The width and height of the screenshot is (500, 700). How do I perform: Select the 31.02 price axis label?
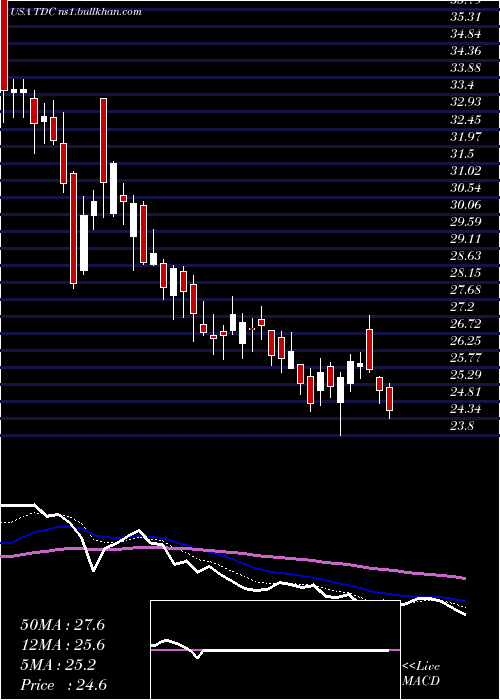point(465,171)
